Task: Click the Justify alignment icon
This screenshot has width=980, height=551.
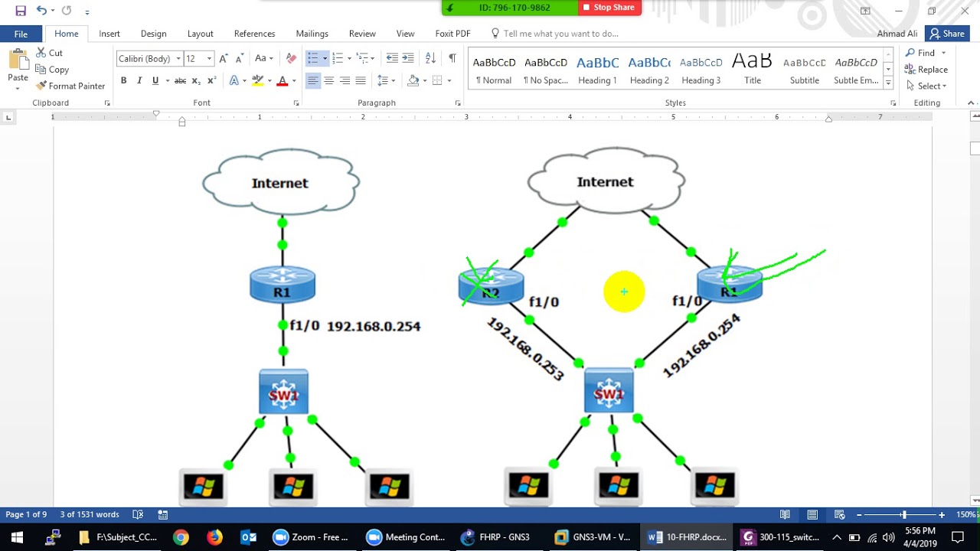Action: click(x=361, y=80)
